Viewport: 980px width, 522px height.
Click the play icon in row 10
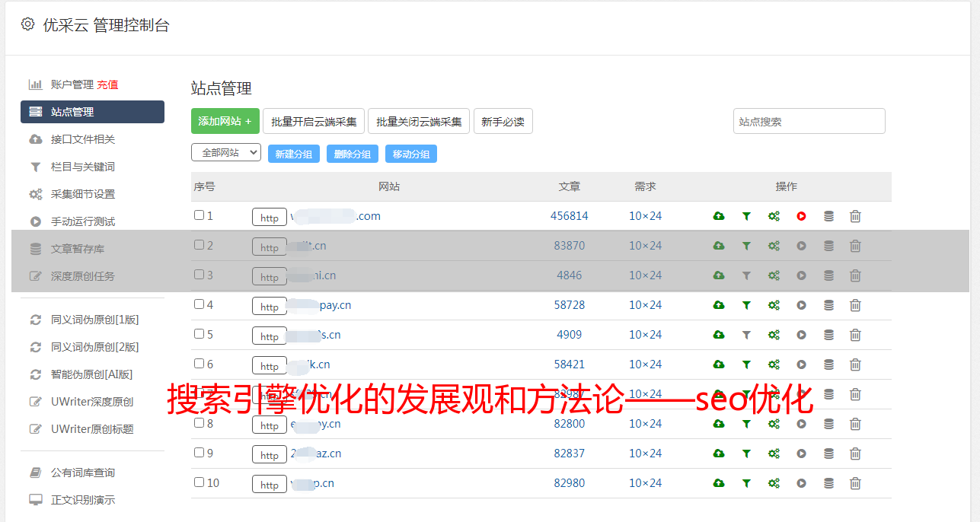pos(801,483)
